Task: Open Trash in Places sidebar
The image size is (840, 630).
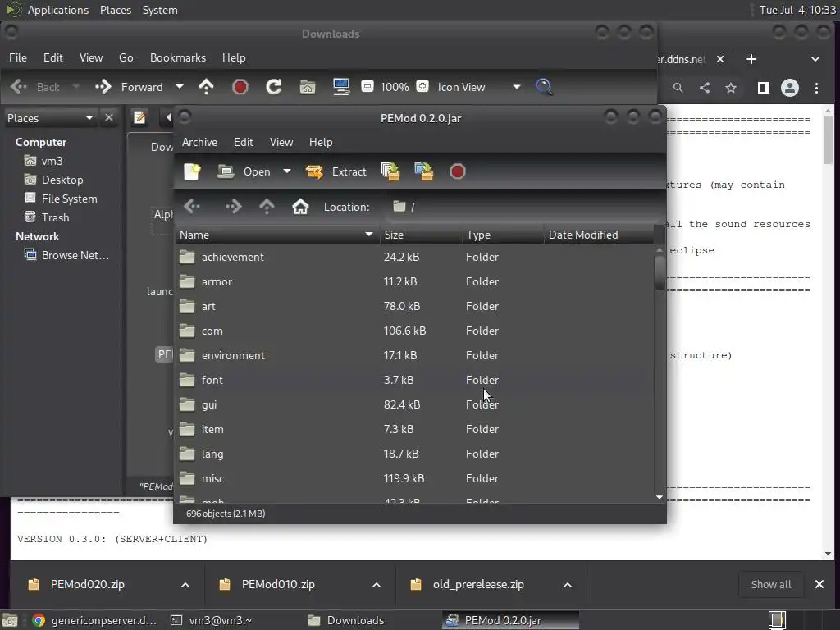Action: 47,217
